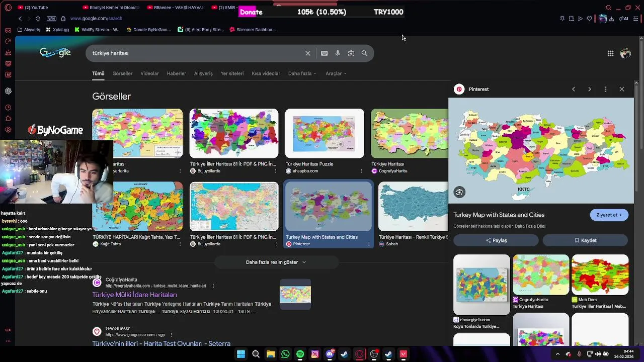Switch to the Videolar tab
Image resolution: width=644 pixels, height=362 pixels.
[149, 73]
